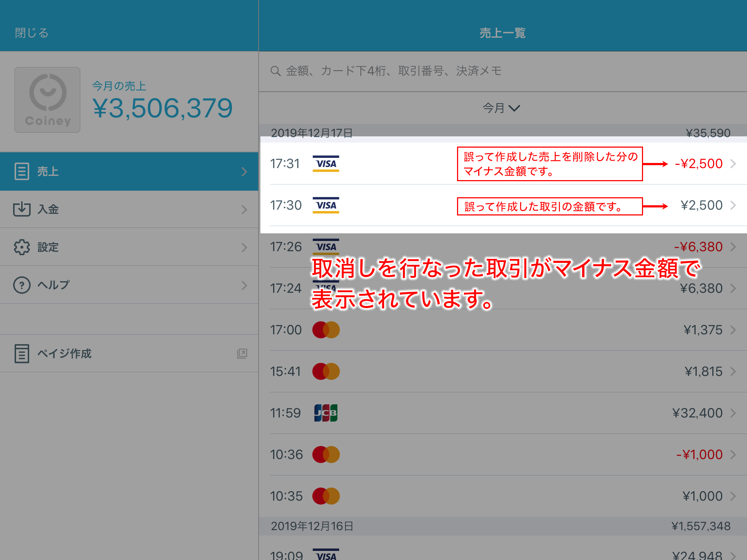Select the VISA icon on the 17:31 transaction
The width and height of the screenshot is (747, 560).
tap(326, 163)
